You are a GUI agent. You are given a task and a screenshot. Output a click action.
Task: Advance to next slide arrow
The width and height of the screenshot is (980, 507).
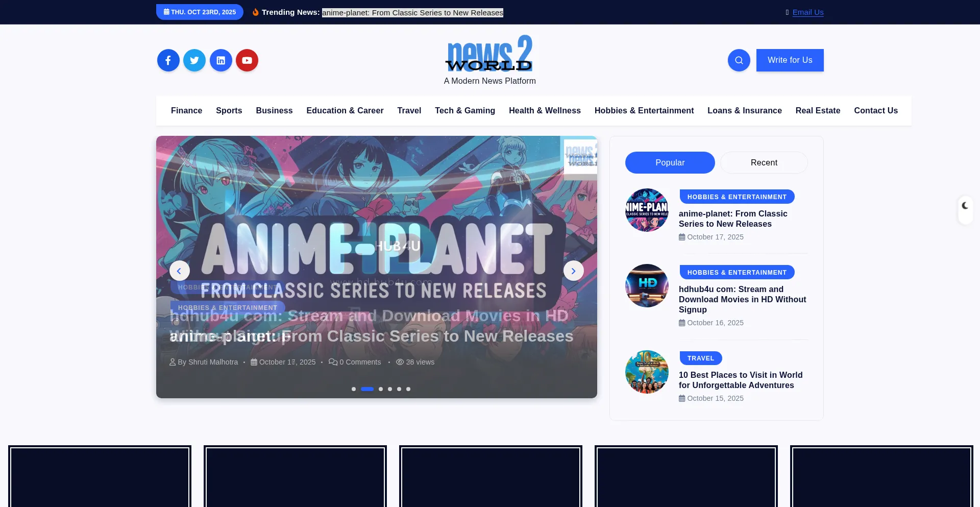(x=573, y=271)
